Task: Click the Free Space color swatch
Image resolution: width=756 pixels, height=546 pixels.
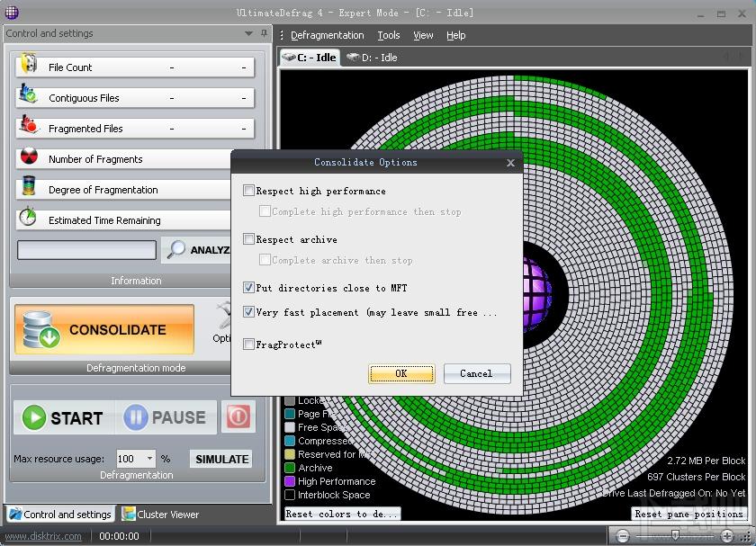Action: pyautogui.click(x=290, y=427)
